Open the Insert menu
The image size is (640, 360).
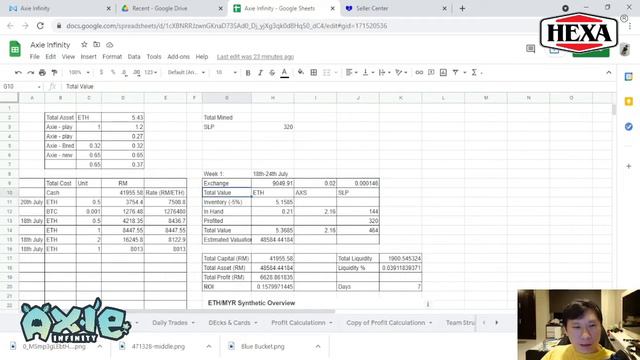tap(89, 57)
